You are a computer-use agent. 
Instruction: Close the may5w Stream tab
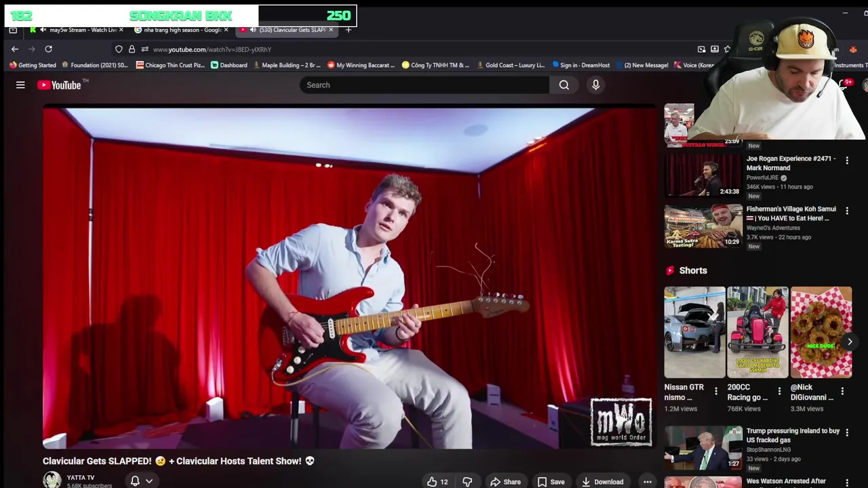[121, 30]
